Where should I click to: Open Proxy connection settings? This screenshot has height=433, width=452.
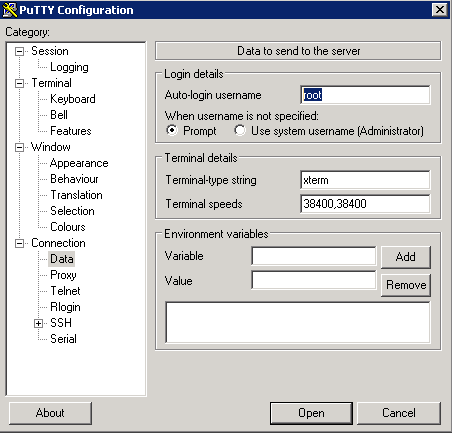[x=63, y=275]
